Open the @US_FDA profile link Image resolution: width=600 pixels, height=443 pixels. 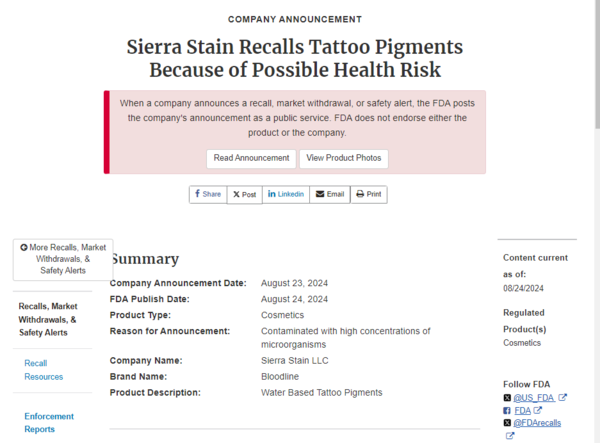coord(534,398)
